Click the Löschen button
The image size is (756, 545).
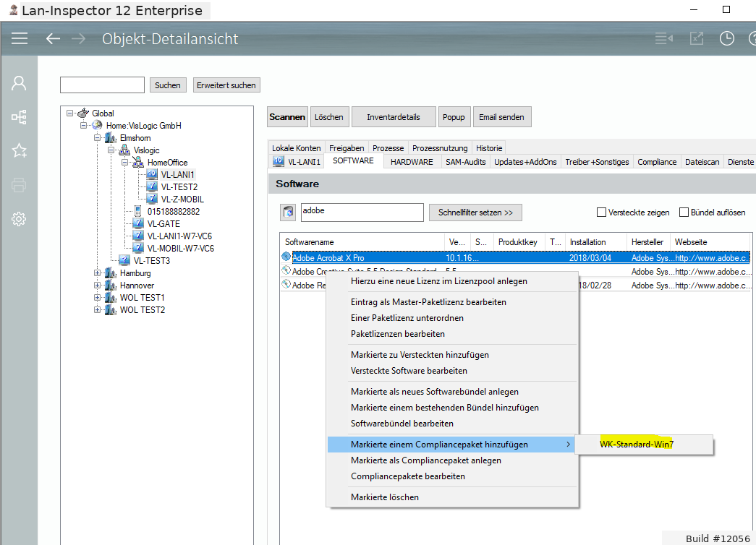[329, 117]
